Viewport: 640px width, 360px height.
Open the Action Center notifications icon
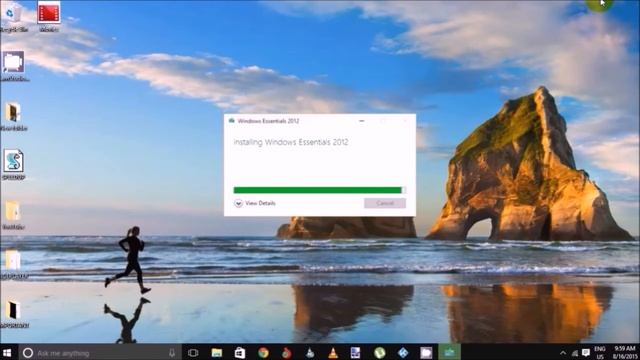coord(586,353)
